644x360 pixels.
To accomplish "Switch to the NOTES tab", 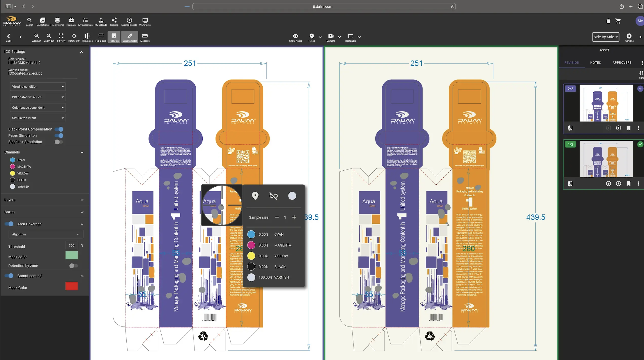I will point(595,63).
